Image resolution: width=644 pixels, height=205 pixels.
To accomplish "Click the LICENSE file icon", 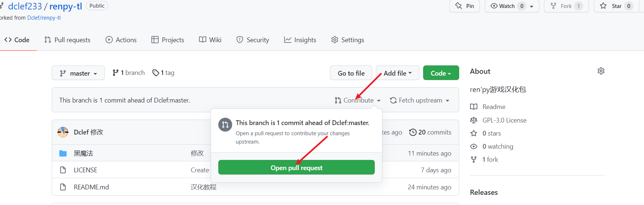I will 63,170.
